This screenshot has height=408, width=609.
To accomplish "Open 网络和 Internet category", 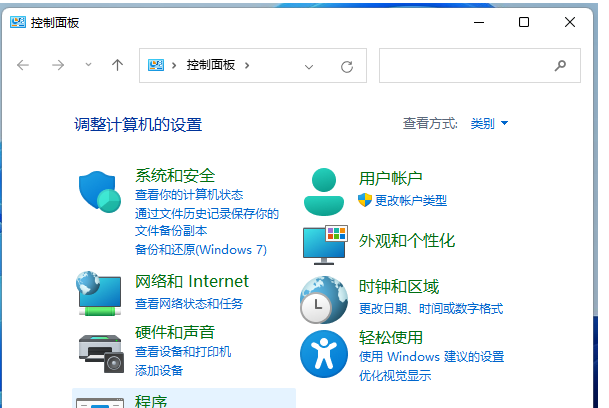I will point(192,281).
